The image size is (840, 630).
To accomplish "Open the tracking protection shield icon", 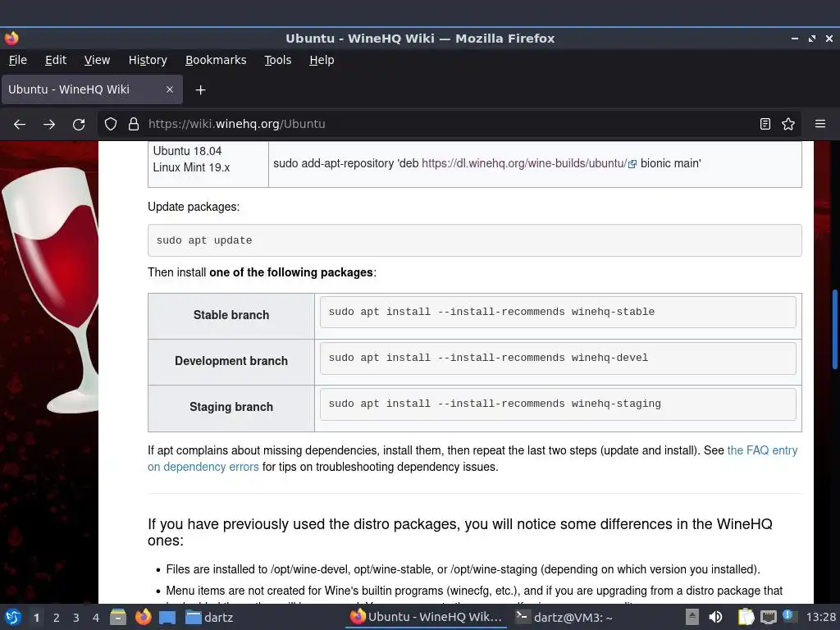I will [111, 125].
